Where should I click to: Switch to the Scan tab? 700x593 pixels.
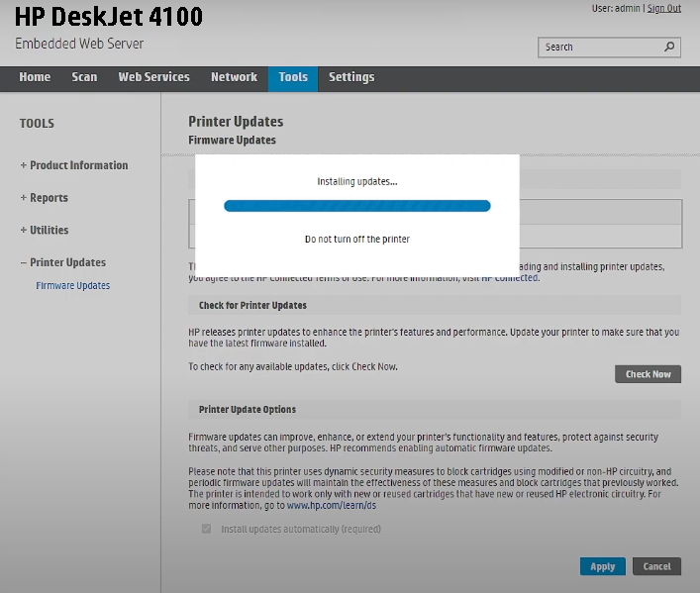coord(84,77)
